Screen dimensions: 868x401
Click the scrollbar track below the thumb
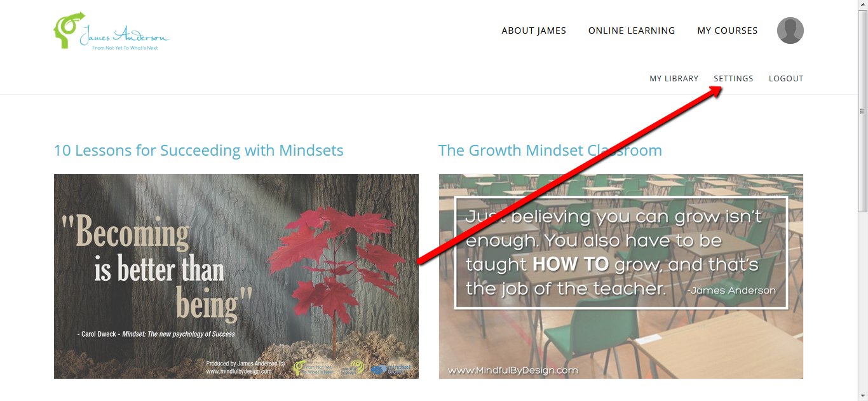tap(862, 302)
